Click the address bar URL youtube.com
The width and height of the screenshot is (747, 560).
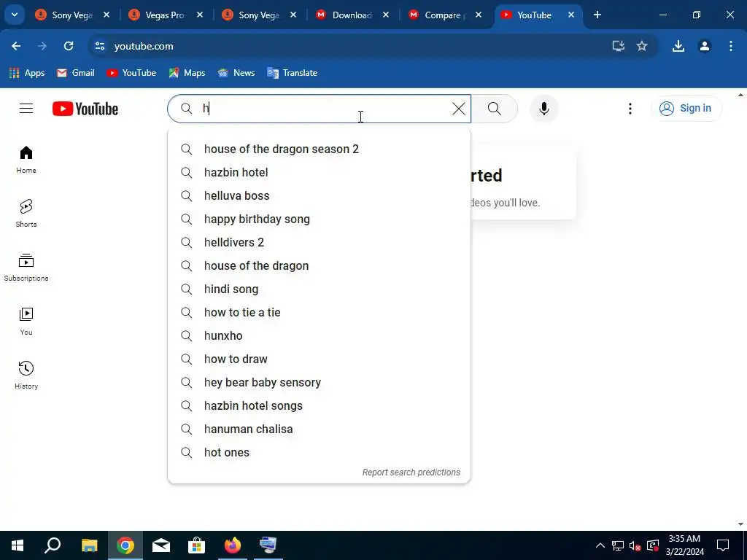point(144,46)
